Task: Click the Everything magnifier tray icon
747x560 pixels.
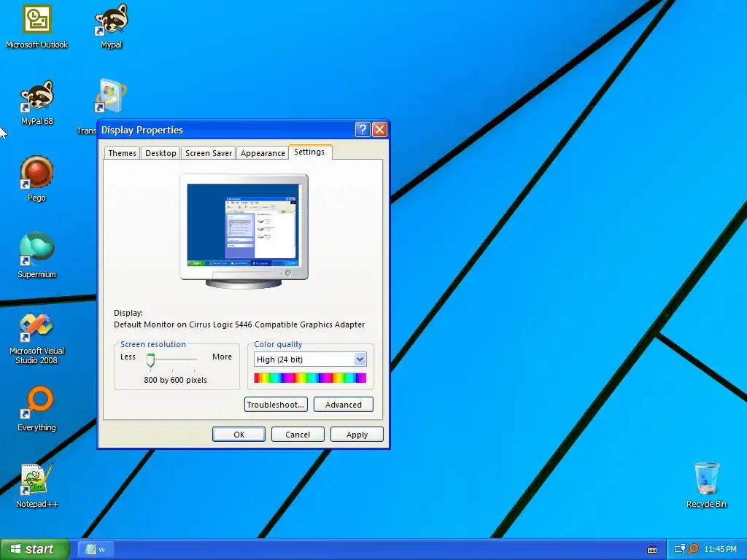Action: (693, 550)
